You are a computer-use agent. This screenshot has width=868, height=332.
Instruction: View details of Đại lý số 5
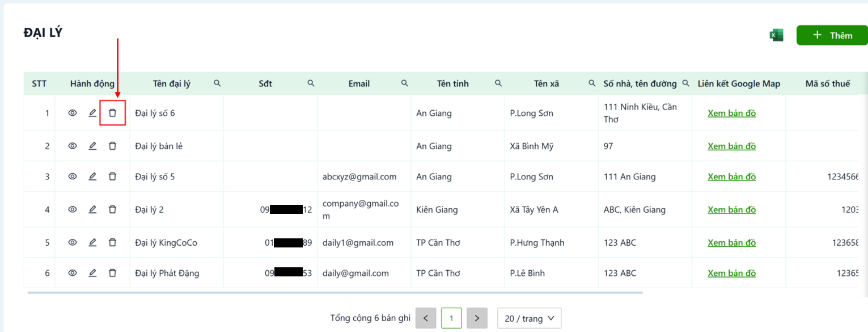[73, 176]
